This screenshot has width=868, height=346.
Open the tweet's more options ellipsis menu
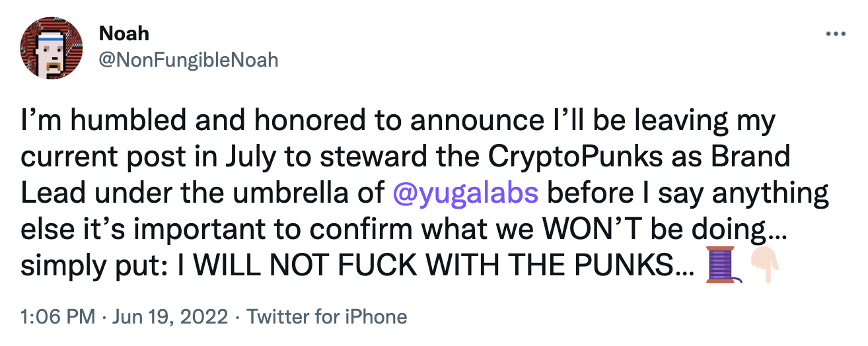(836, 33)
